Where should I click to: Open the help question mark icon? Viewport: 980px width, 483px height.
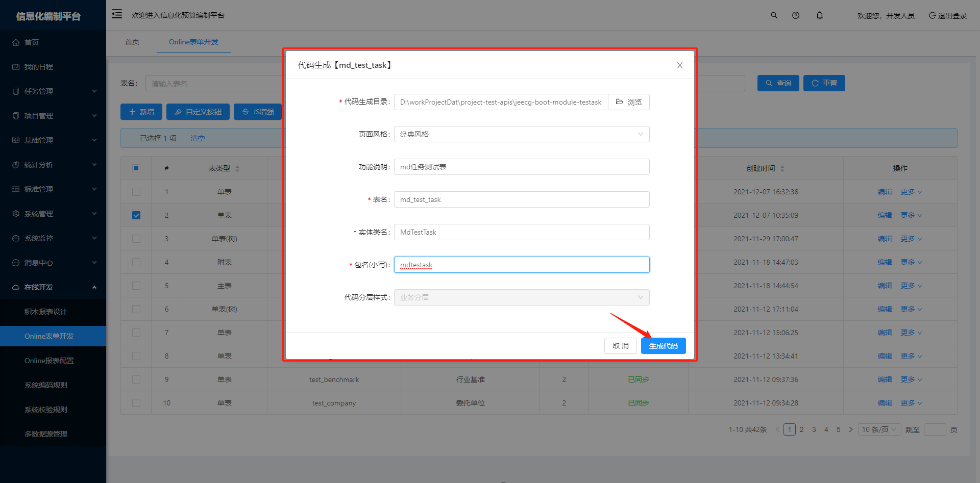tap(796, 15)
